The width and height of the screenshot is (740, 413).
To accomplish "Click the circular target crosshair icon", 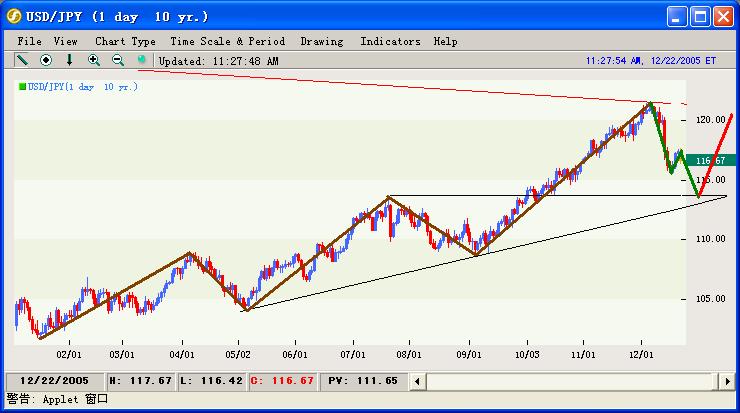I will click(46, 60).
